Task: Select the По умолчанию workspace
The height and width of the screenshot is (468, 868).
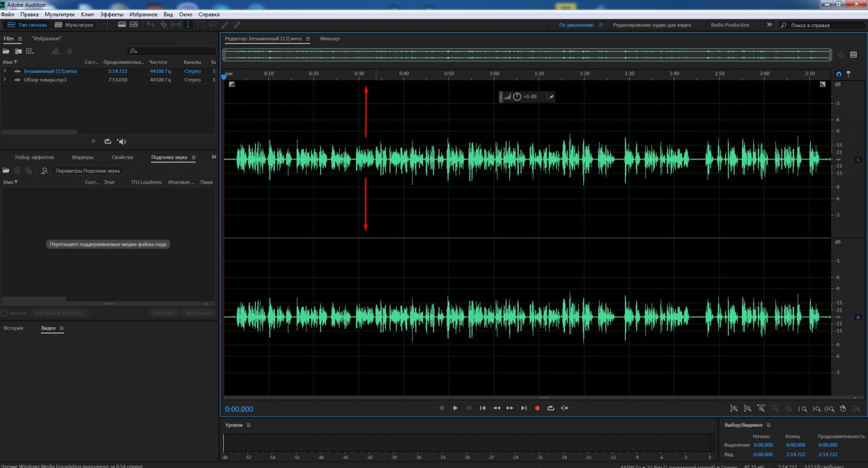Action: 576,25
